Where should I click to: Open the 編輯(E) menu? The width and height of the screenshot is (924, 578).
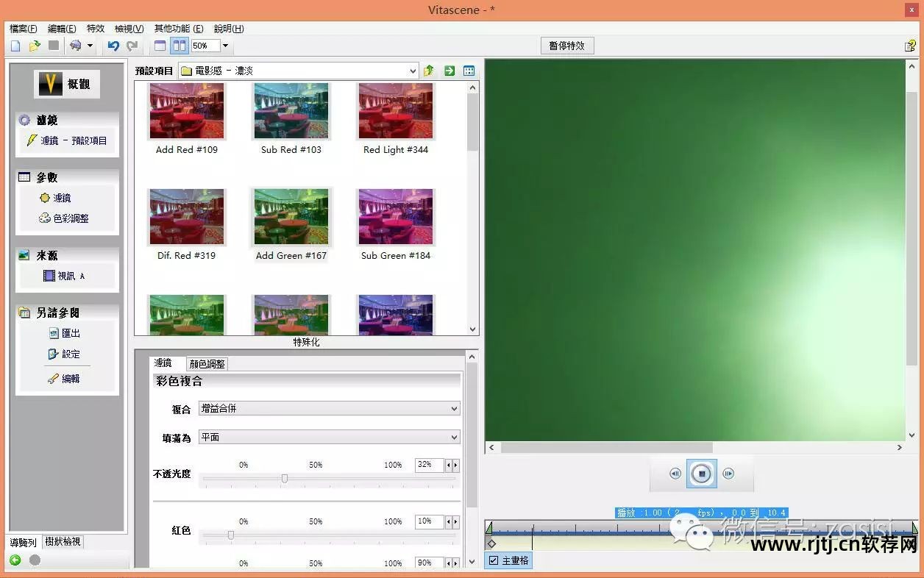pyautogui.click(x=62, y=29)
